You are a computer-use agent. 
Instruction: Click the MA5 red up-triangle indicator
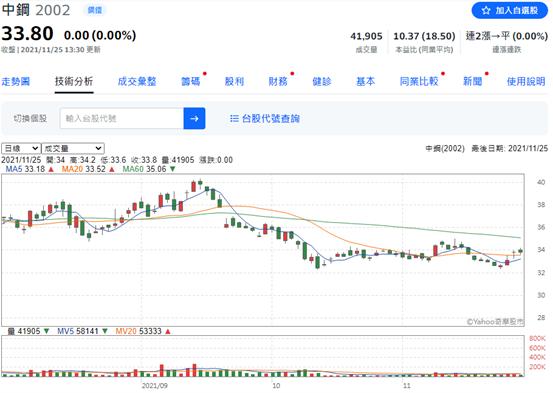point(51,169)
